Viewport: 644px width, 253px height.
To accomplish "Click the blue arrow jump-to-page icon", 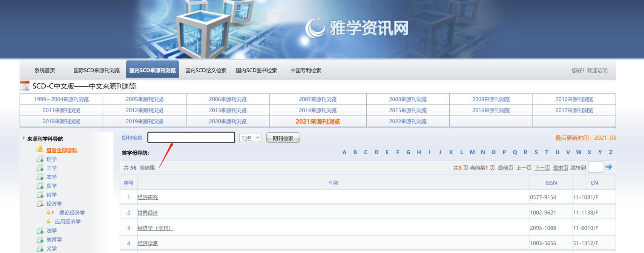I will 609,167.
